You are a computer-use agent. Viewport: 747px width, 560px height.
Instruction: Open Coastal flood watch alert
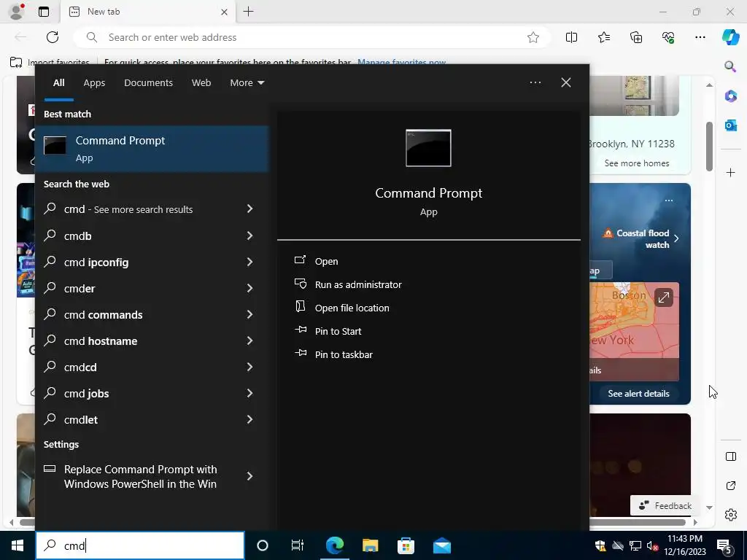tap(640, 239)
